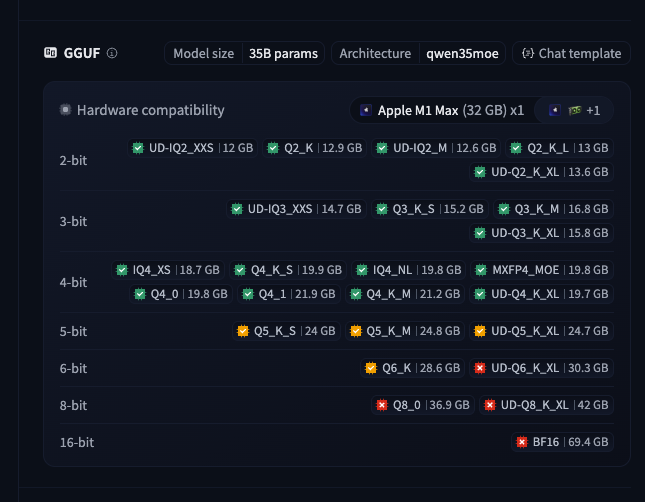Screen dimensions: 645x502
Task: Click the Hardware compatibility chip icon
Action: [65, 110]
